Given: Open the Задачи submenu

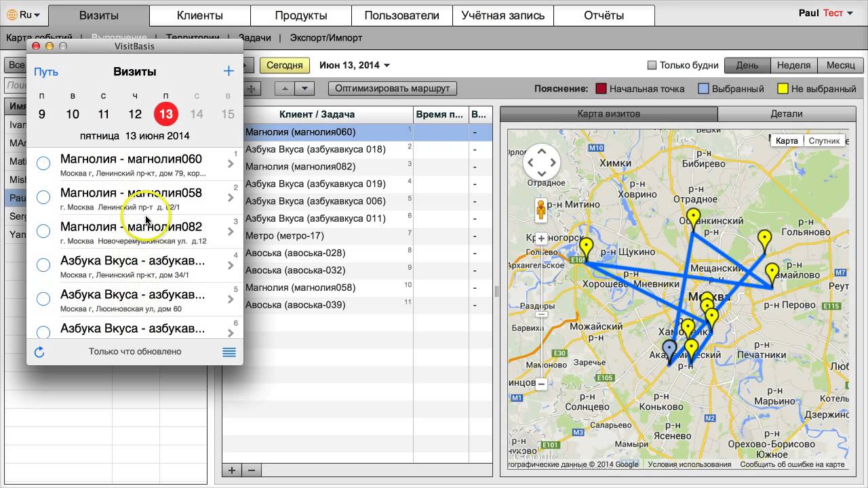Looking at the screenshot, I should [x=256, y=38].
